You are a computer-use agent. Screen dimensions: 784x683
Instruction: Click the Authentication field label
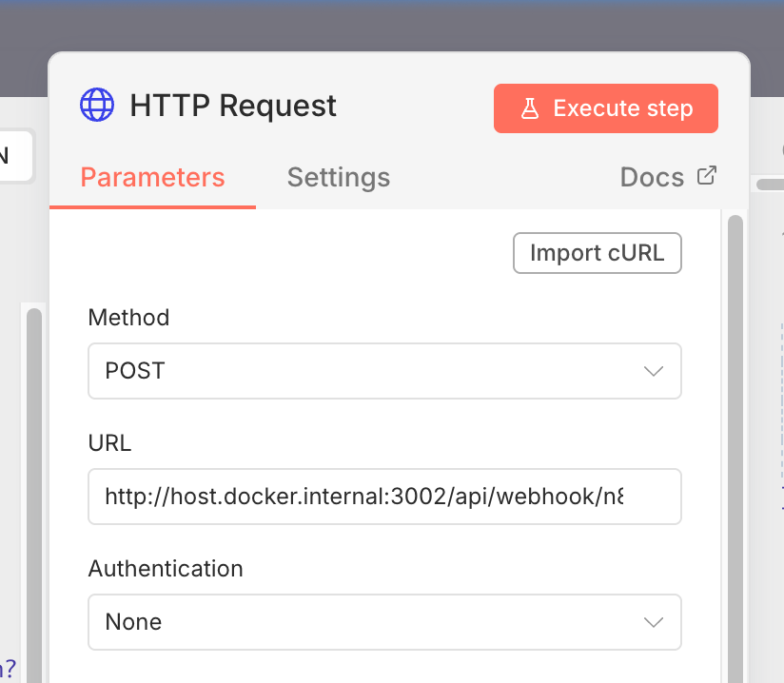166,569
